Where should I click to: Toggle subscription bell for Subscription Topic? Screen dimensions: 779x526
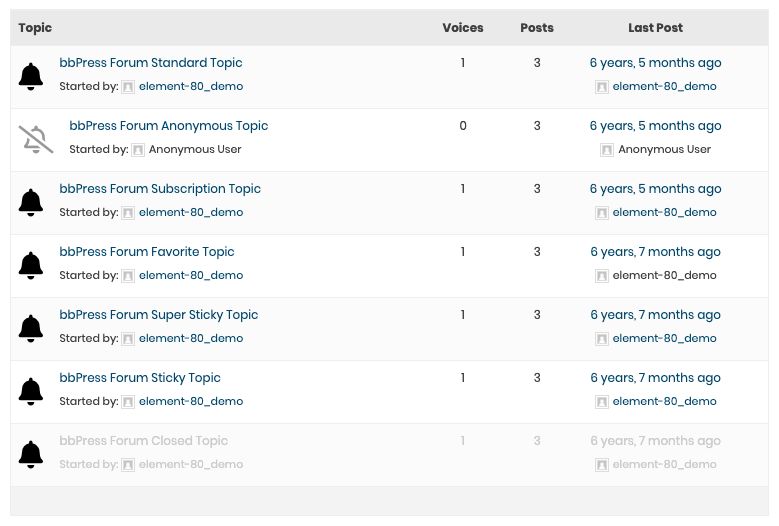coord(31,203)
